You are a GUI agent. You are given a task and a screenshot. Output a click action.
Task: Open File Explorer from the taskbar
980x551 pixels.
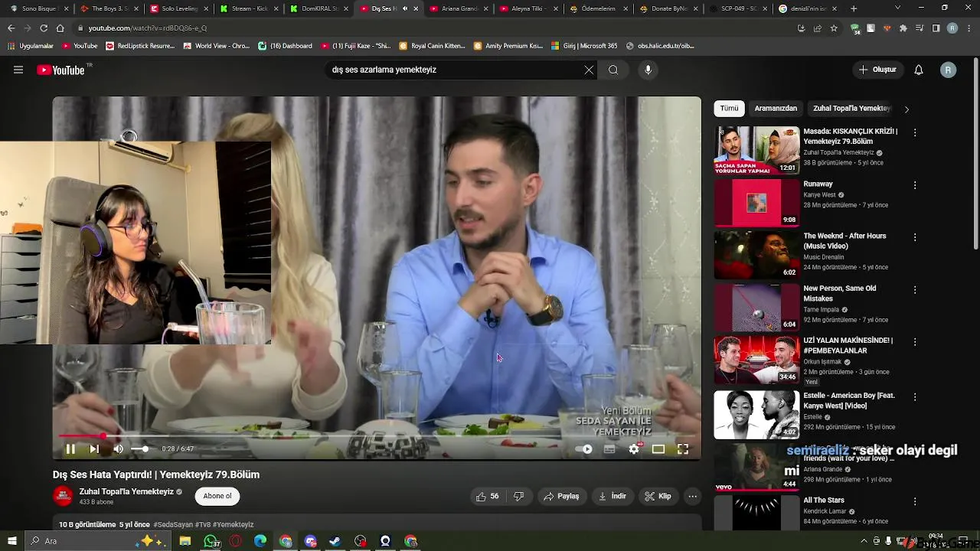[x=185, y=541]
